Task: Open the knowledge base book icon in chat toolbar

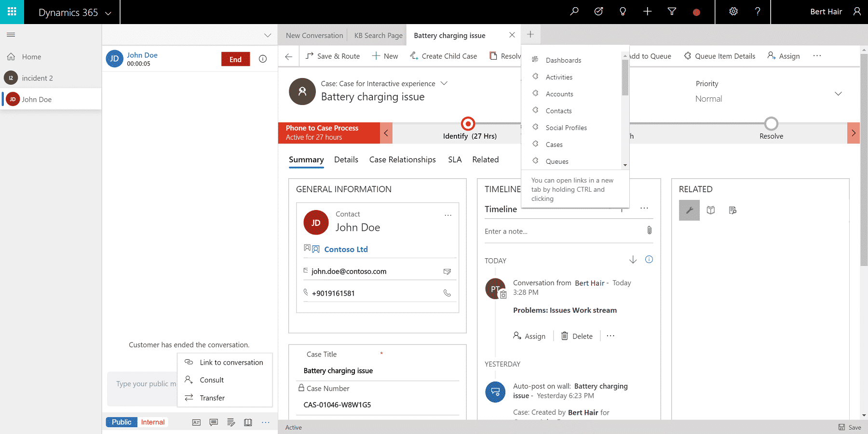Action: [x=248, y=422]
